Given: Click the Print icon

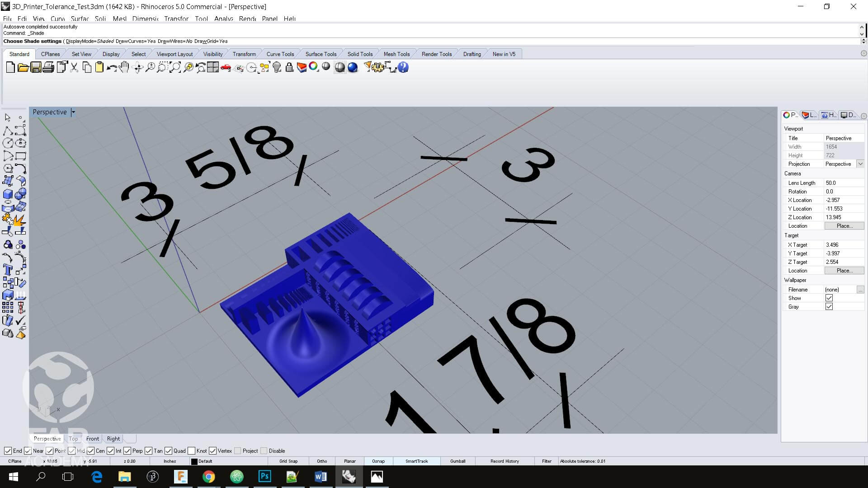Looking at the screenshot, I should click(48, 68).
